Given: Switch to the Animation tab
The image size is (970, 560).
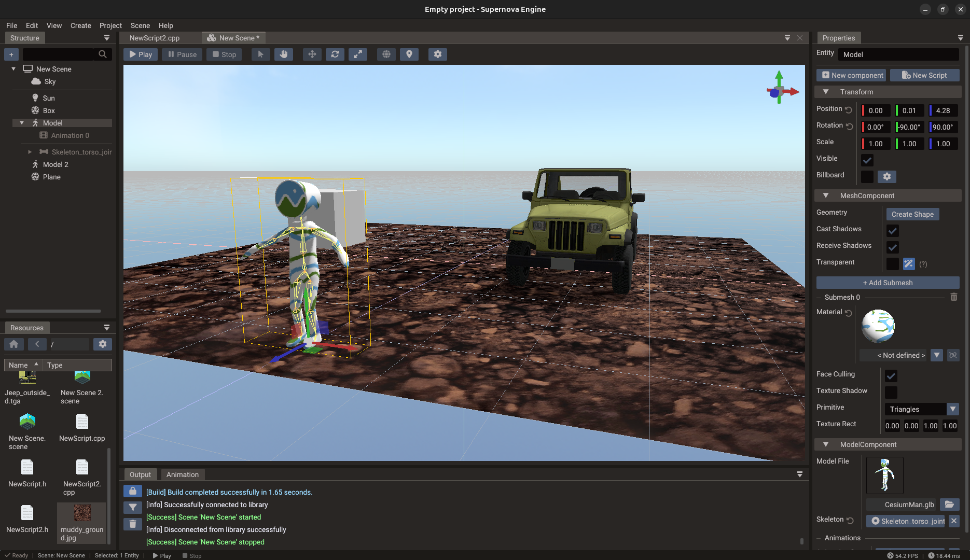Looking at the screenshot, I should point(182,474).
